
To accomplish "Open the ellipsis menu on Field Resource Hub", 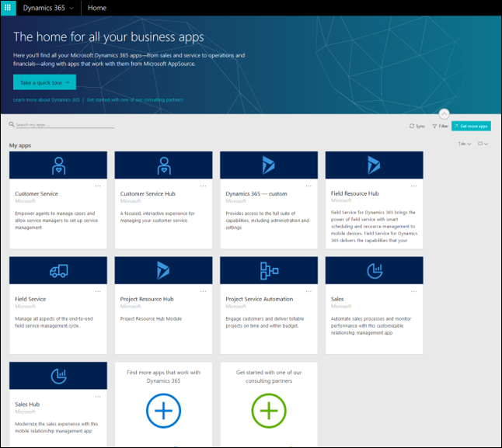I will [x=414, y=186].
